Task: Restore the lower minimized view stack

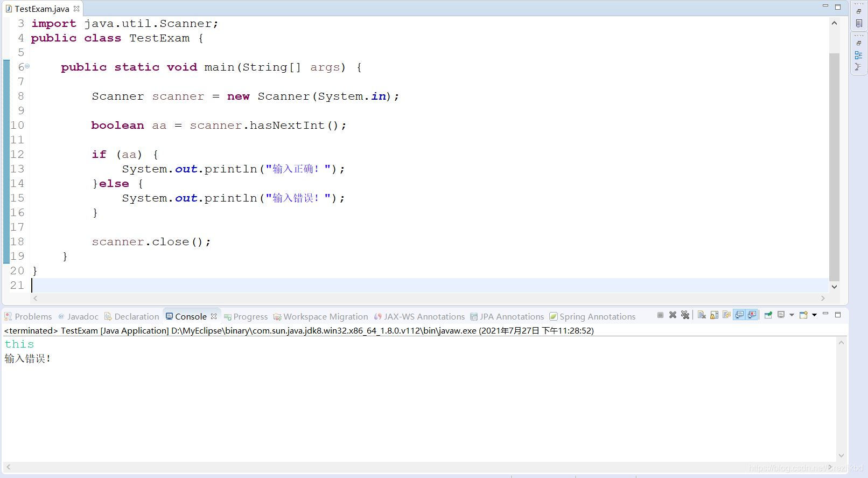Action: pyautogui.click(x=859, y=43)
